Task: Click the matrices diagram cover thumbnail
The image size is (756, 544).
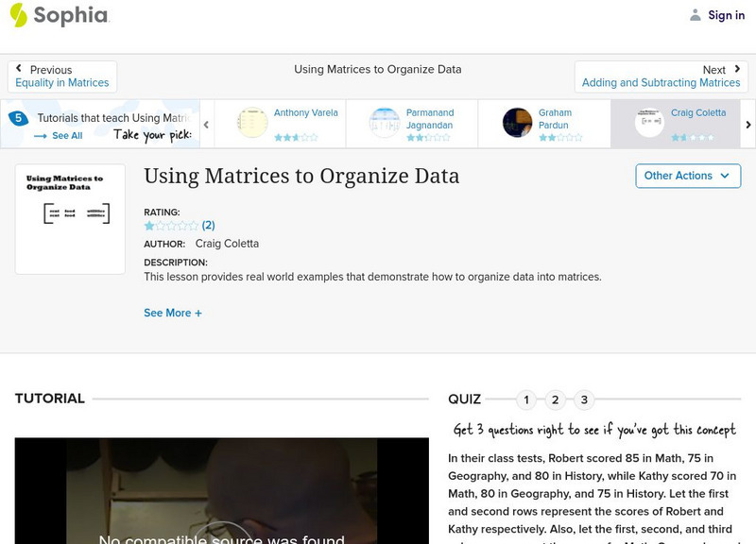Action: pos(69,216)
